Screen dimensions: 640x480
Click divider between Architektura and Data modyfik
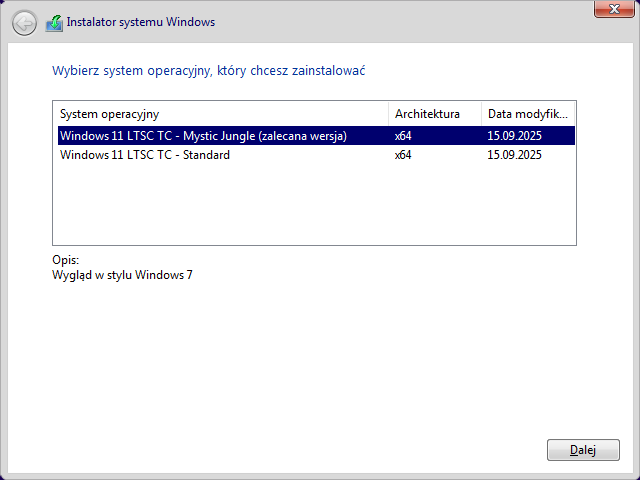coord(481,113)
